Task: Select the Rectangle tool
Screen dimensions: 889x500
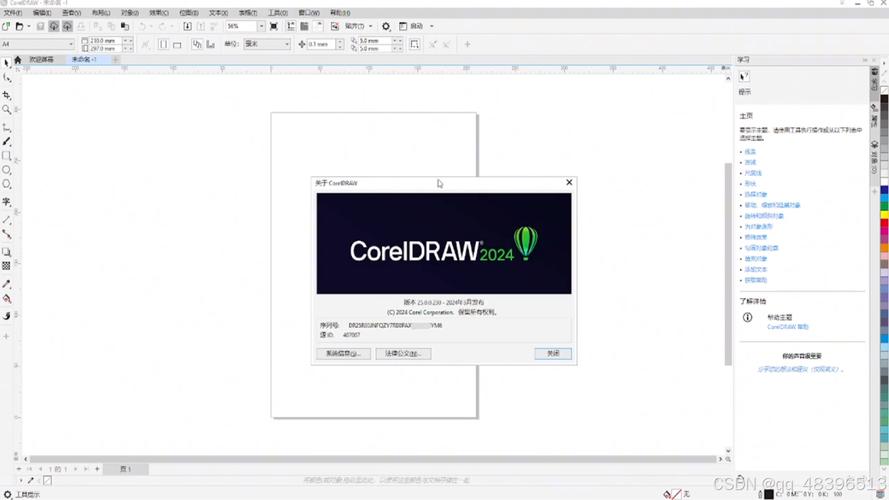Action: [6, 156]
